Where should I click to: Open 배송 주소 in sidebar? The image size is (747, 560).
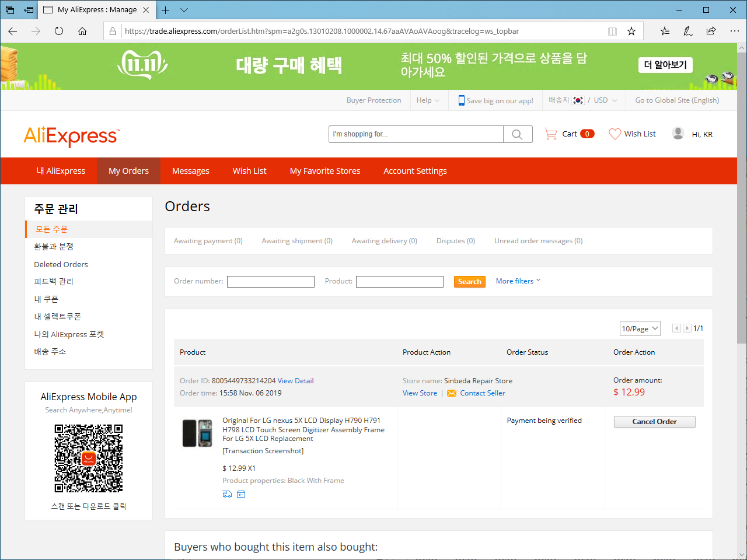(x=50, y=352)
